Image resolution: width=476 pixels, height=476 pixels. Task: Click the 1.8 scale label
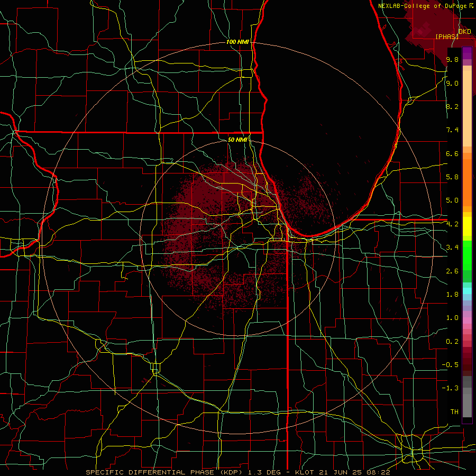coord(452,295)
